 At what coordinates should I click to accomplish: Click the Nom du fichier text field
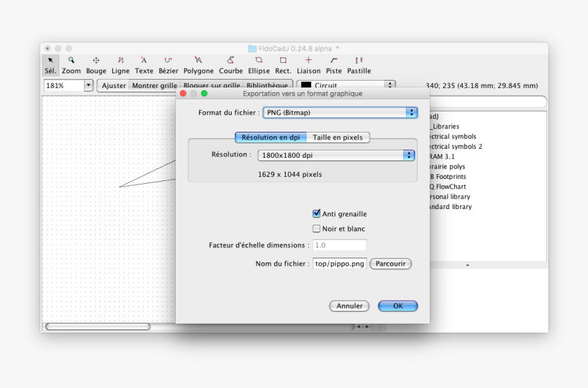tap(339, 264)
